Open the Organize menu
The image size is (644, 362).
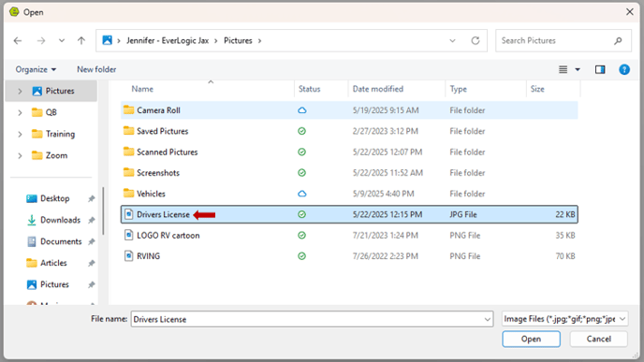[36, 69]
